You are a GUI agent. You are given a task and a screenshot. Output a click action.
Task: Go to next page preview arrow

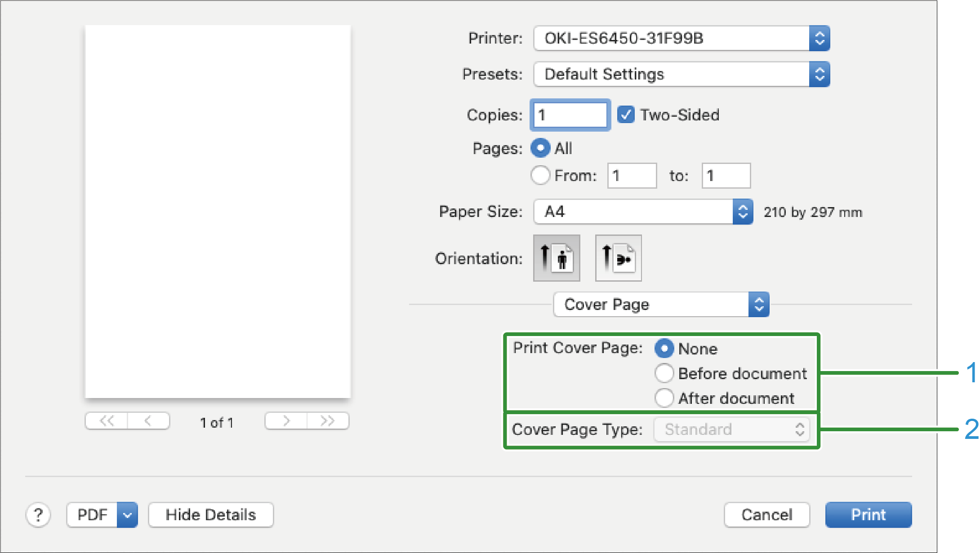(x=286, y=421)
